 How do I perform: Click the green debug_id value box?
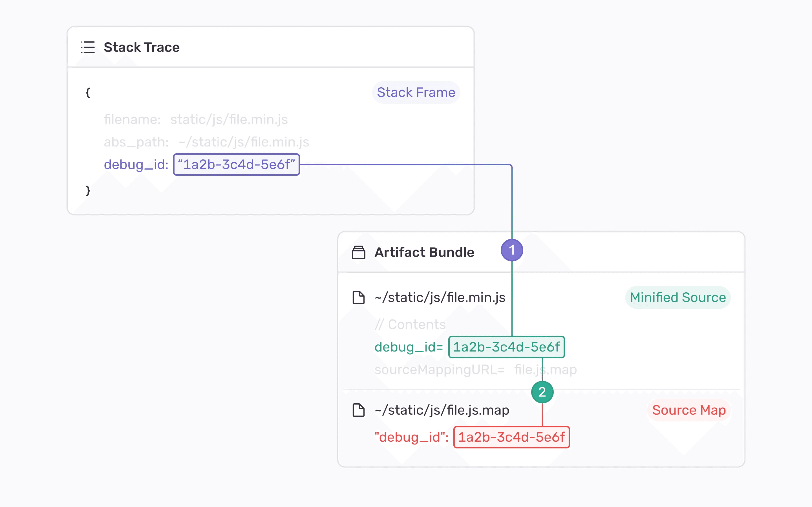pyautogui.click(x=506, y=347)
